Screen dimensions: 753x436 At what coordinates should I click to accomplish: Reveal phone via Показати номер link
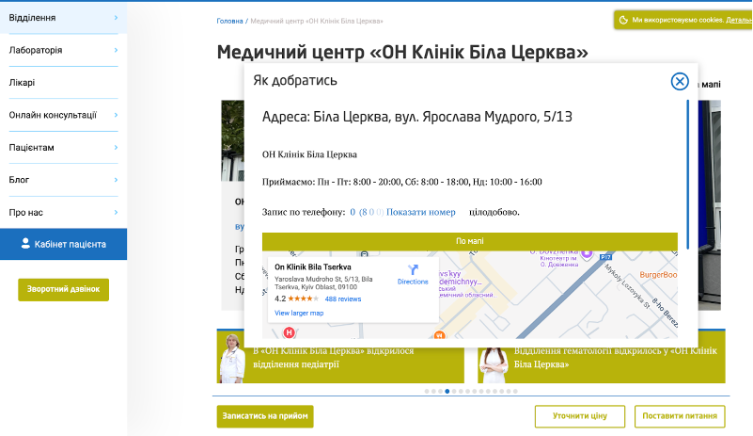coord(420,212)
